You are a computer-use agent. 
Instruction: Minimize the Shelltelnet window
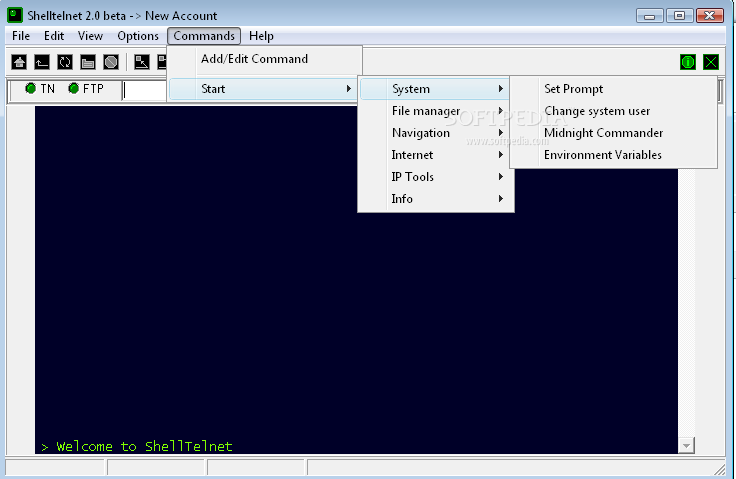[x=650, y=16]
